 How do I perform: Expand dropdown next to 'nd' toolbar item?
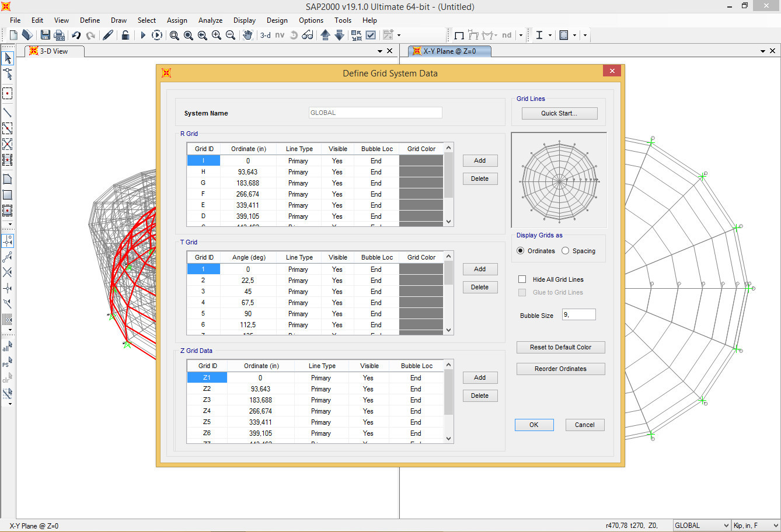[521, 35]
